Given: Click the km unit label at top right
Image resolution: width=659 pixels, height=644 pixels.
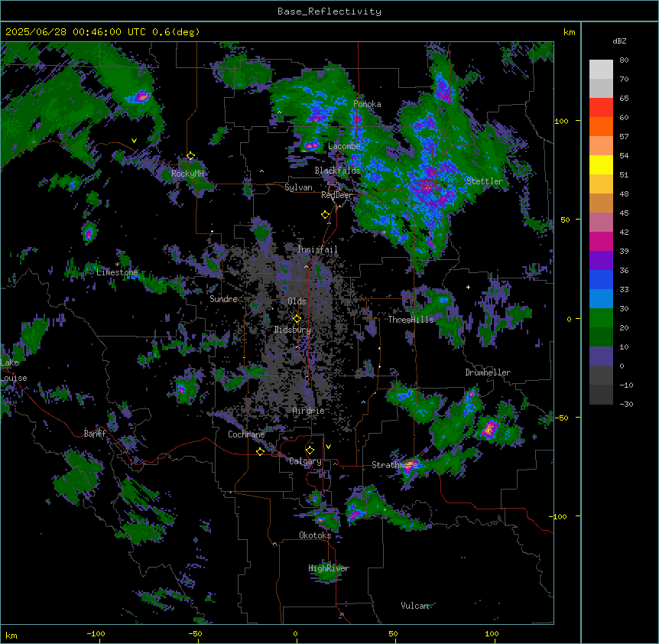Looking at the screenshot, I should click(570, 32).
